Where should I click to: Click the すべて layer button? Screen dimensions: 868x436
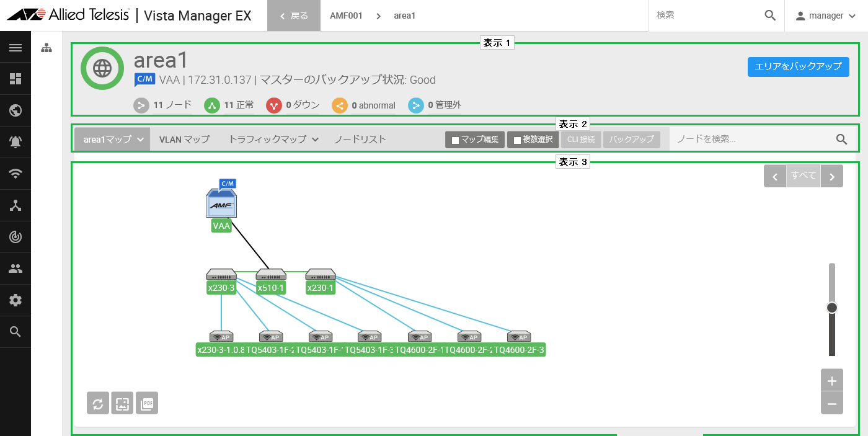point(804,176)
